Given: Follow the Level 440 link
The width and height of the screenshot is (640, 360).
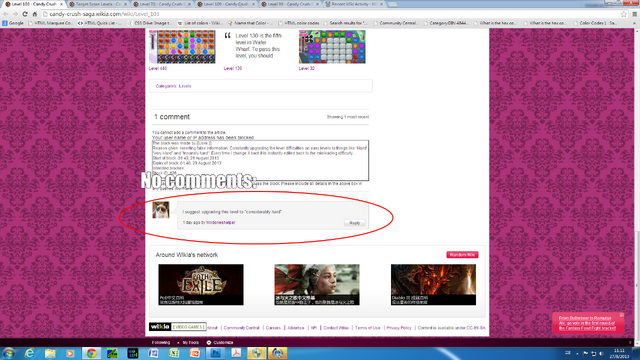Looking at the screenshot, I should pos(158,69).
